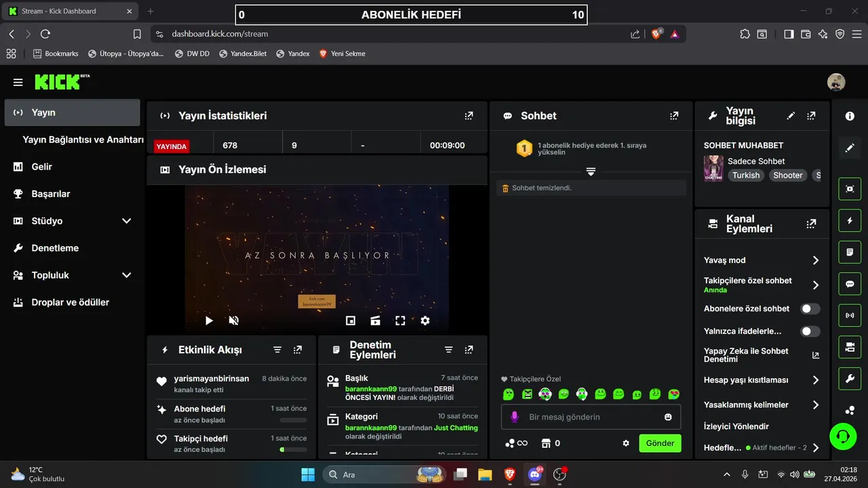868x488 pixels.
Task: Open Yayın Bağlantısı ve Anahtarı page
Action: pyautogui.click(x=83, y=140)
